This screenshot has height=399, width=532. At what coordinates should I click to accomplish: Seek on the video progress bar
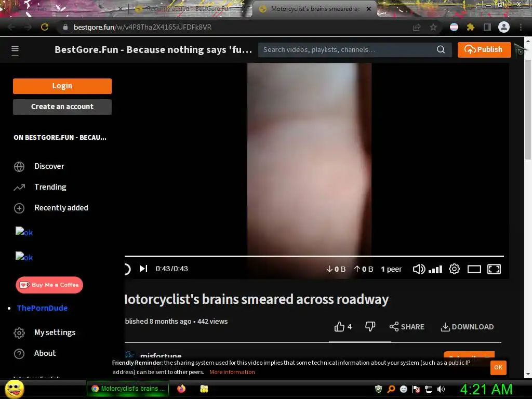point(314,256)
